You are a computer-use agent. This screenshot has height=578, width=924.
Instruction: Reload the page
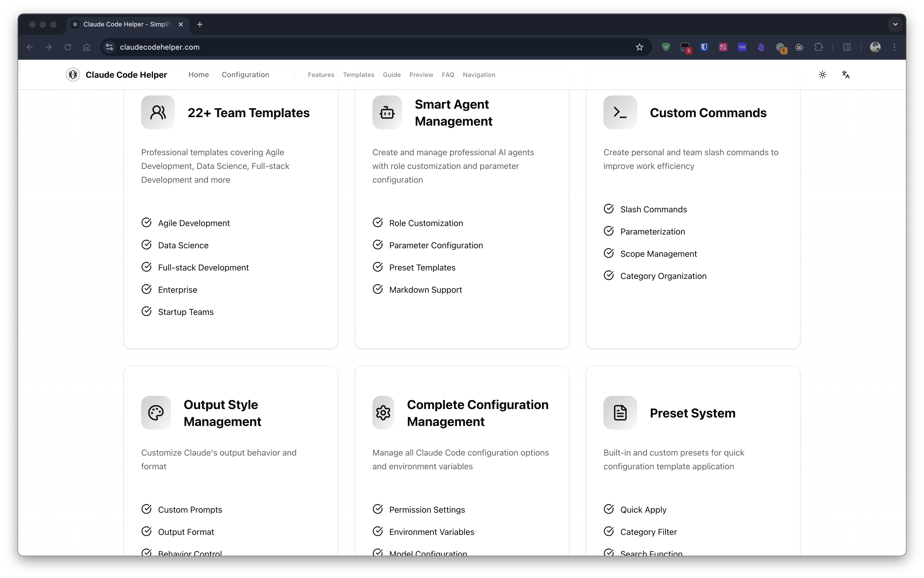pos(68,47)
